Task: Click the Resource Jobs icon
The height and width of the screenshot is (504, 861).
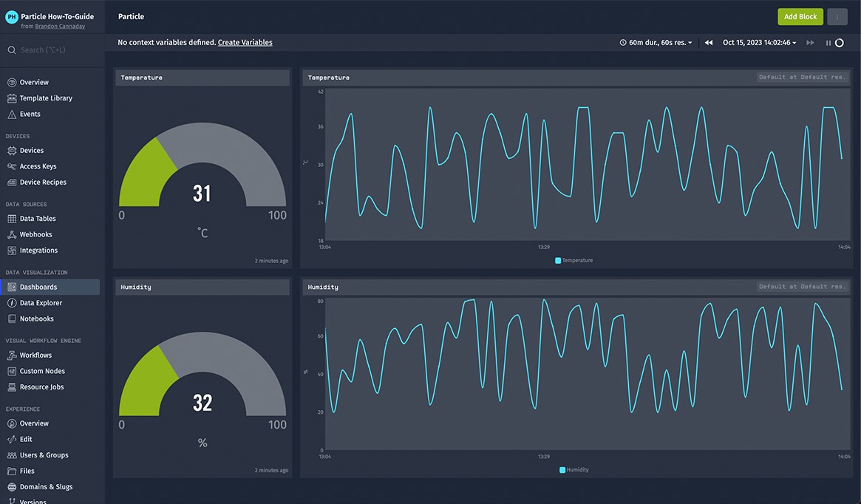Action: [x=12, y=387]
